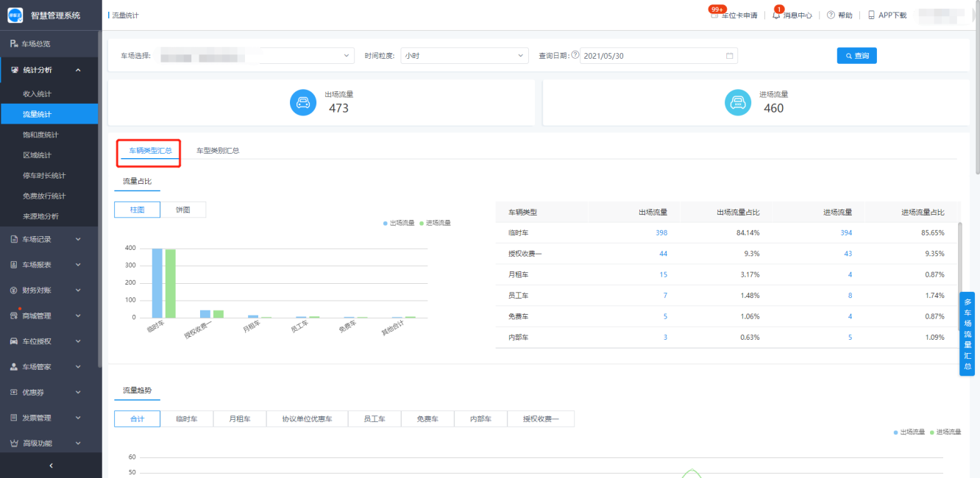This screenshot has width=980, height=478.
Task: Collapse sidebar with bottom arrow icon
Action: click(50, 465)
